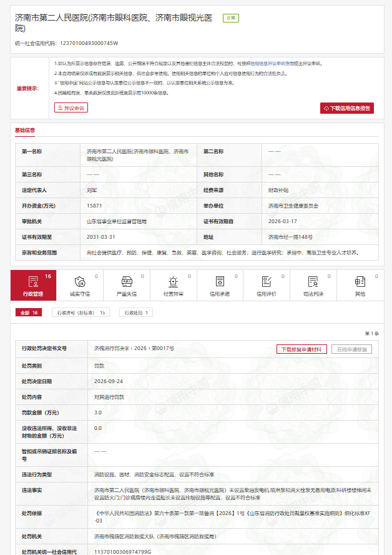
Task: Click the download icon in the report button
Action: (x=326, y=108)
